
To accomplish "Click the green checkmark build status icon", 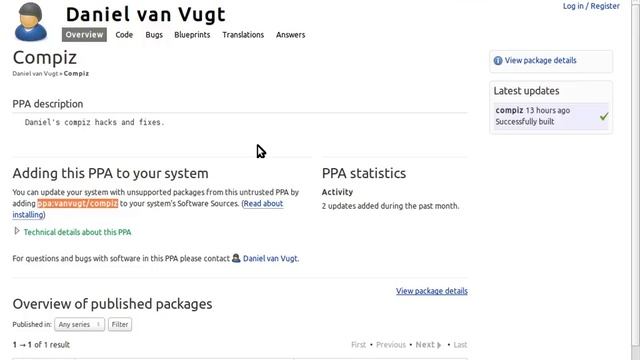I will [604, 116].
